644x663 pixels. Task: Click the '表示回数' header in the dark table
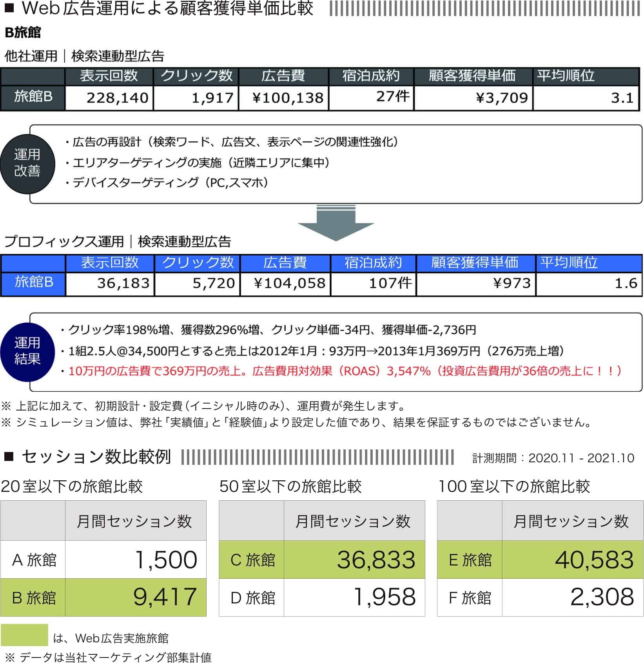109,76
